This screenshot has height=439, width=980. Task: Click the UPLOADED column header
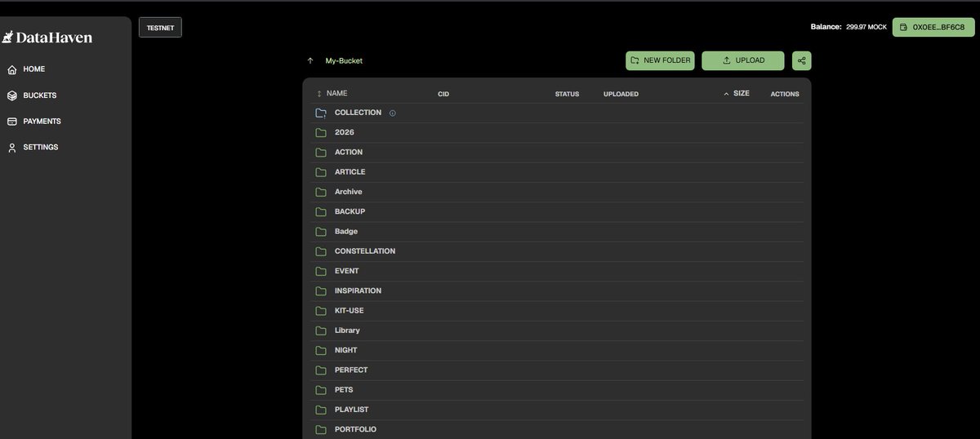pos(621,94)
